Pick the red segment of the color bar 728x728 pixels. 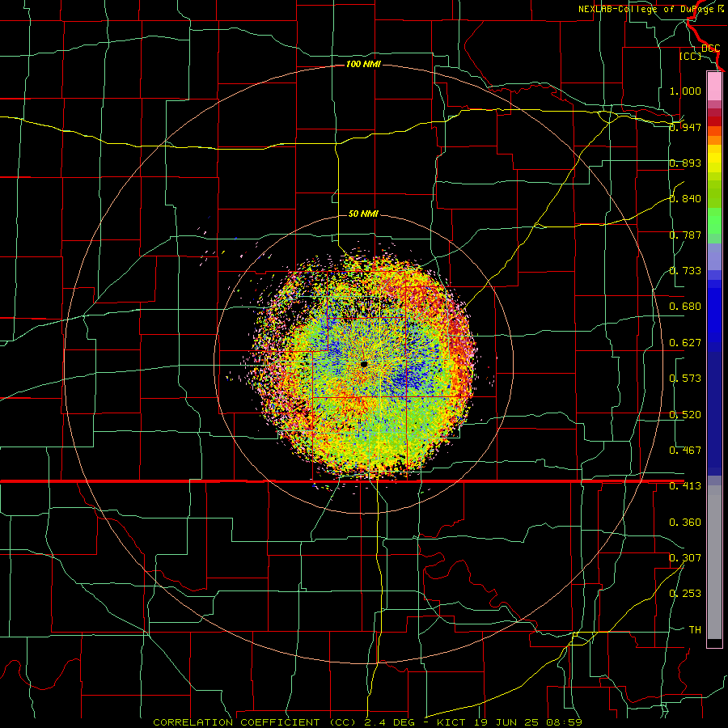(x=714, y=121)
